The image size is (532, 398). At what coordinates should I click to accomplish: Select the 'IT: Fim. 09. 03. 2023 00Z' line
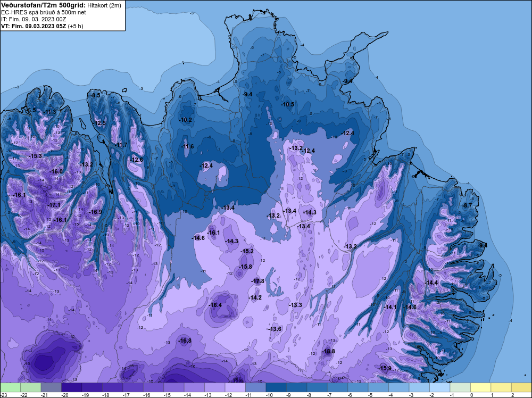(x=34, y=19)
